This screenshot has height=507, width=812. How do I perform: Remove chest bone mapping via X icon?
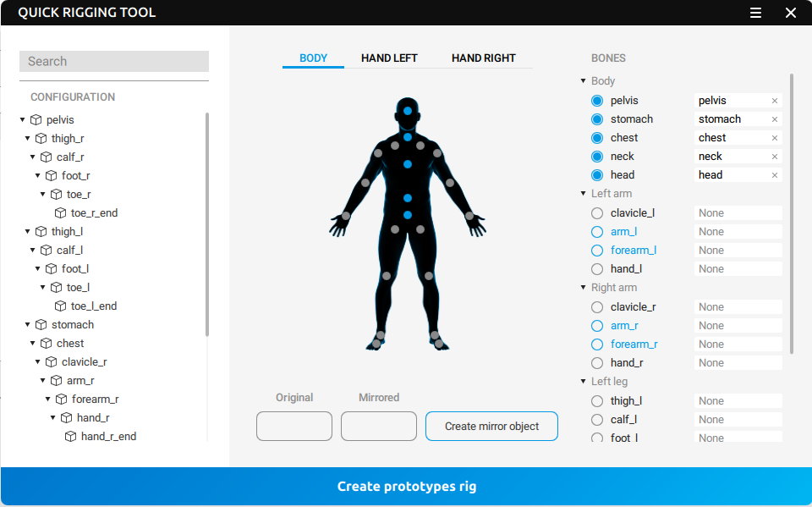775,138
